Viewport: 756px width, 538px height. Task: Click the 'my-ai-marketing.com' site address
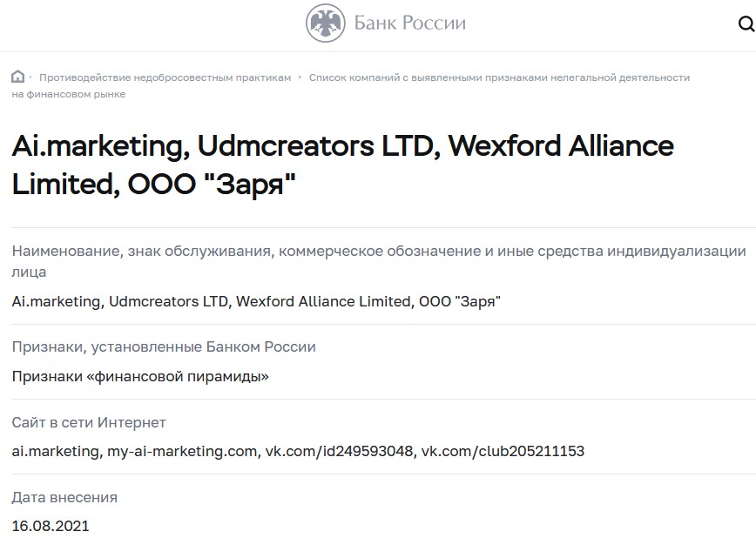[x=183, y=451]
